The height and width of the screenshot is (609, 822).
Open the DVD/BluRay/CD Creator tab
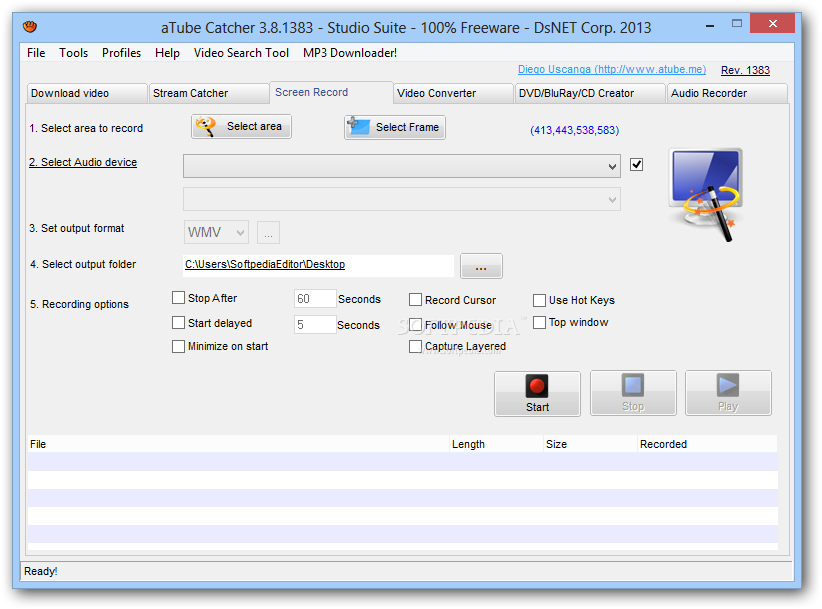click(x=590, y=93)
